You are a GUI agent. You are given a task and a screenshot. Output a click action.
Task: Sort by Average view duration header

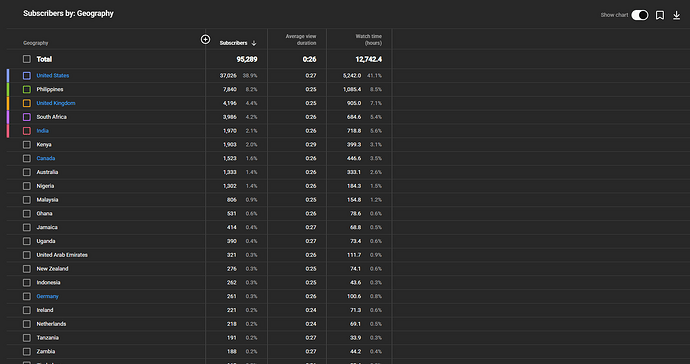(301, 40)
